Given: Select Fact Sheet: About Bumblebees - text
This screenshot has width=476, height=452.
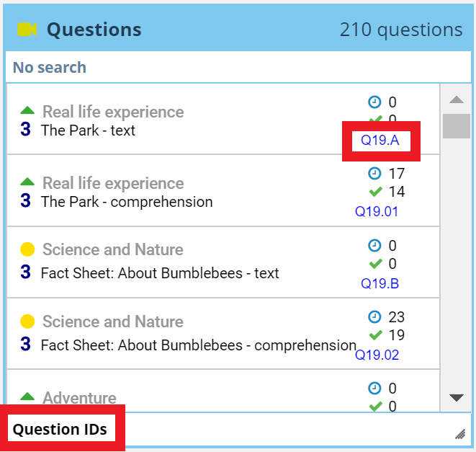Looking at the screenshot, I should [160, 273].
